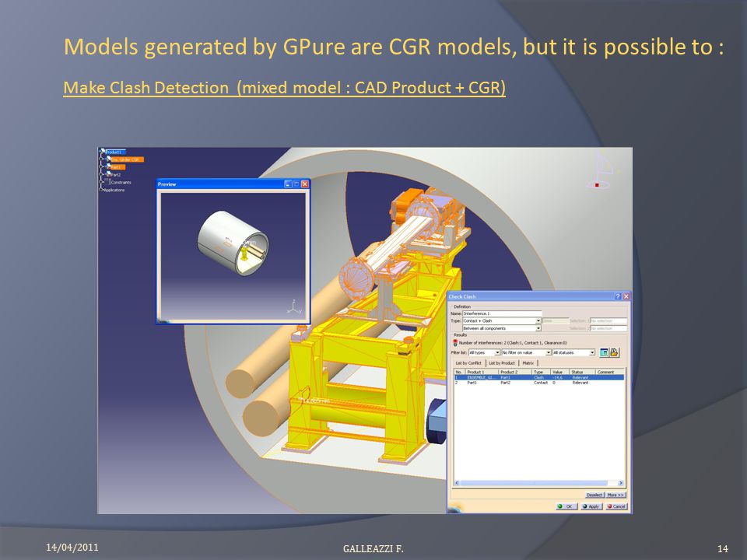The height and width of the screenshot is (560, 747).
Task: Switch to the List by Conflict tab
Action: (x=468, y=363)
